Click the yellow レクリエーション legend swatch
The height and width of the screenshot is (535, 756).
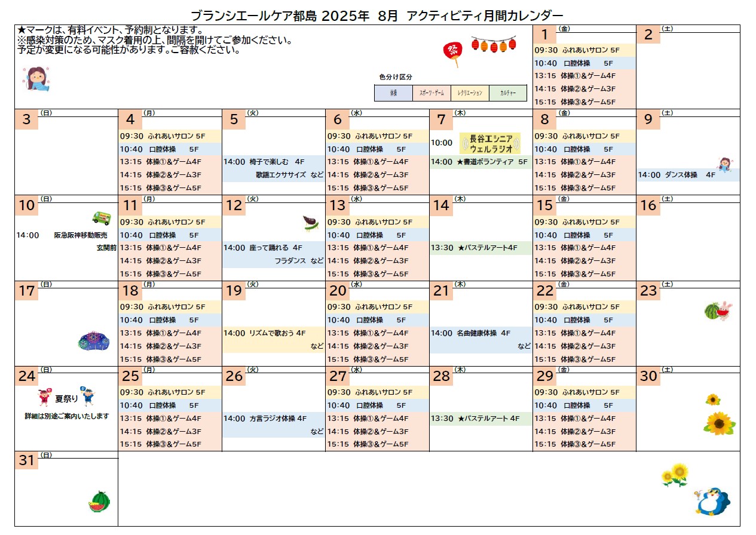470,93
